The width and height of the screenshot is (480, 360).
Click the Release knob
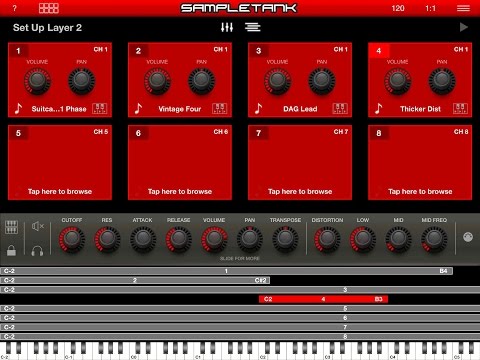pyautogui.click(x=179, y=239)
